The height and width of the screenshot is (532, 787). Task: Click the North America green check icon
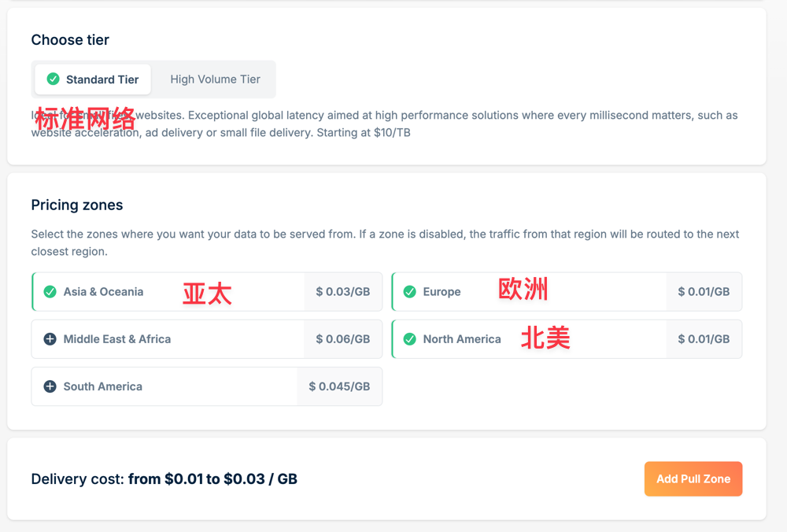(x=409, y=339)
